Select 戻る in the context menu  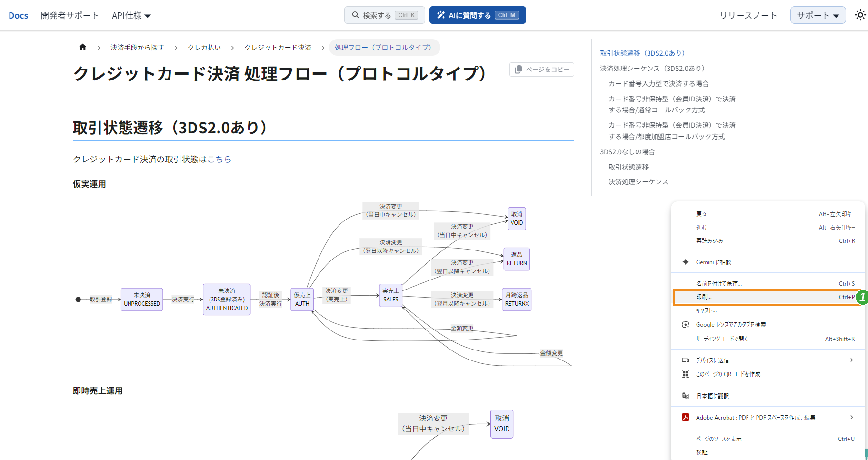[768, 214]
